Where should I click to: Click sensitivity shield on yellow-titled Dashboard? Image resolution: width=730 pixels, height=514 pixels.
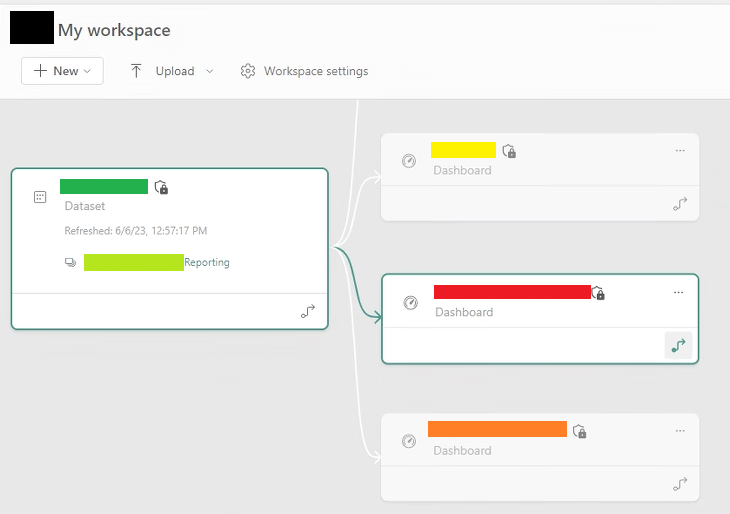tap(509, 151)
